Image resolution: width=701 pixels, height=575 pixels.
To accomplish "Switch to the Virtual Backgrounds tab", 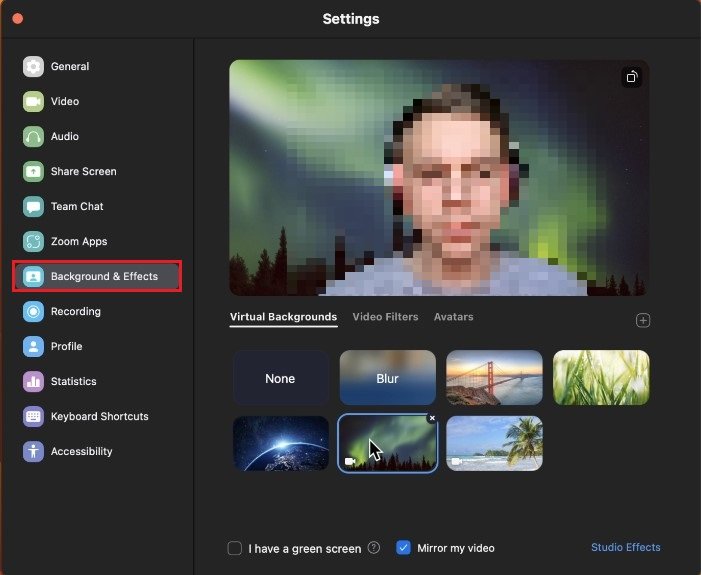I will pos(283,317).
